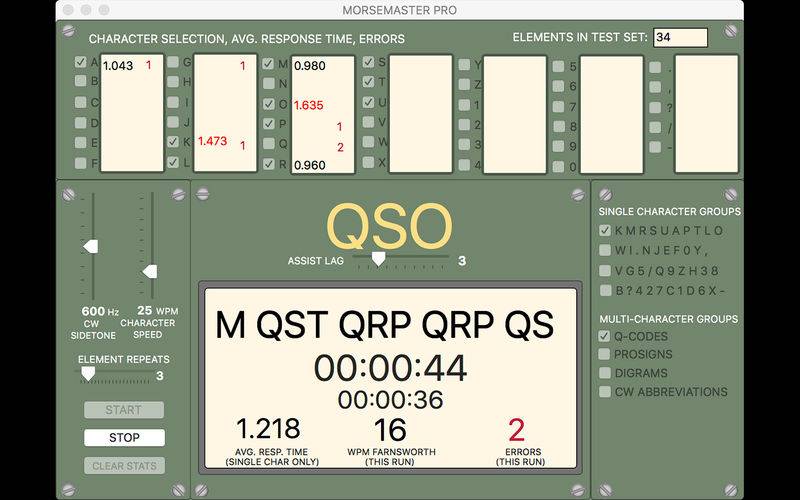Enable the letter Q checkbox
The image size is (800, 500).
tap(268, 143)
